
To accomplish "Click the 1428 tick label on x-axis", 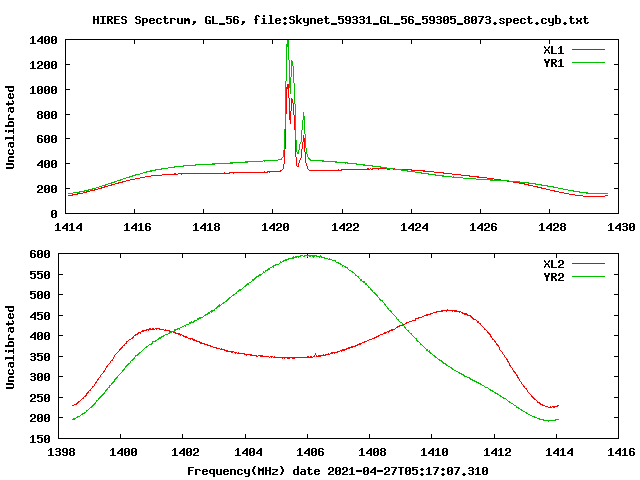I will [x=552, y=227].
